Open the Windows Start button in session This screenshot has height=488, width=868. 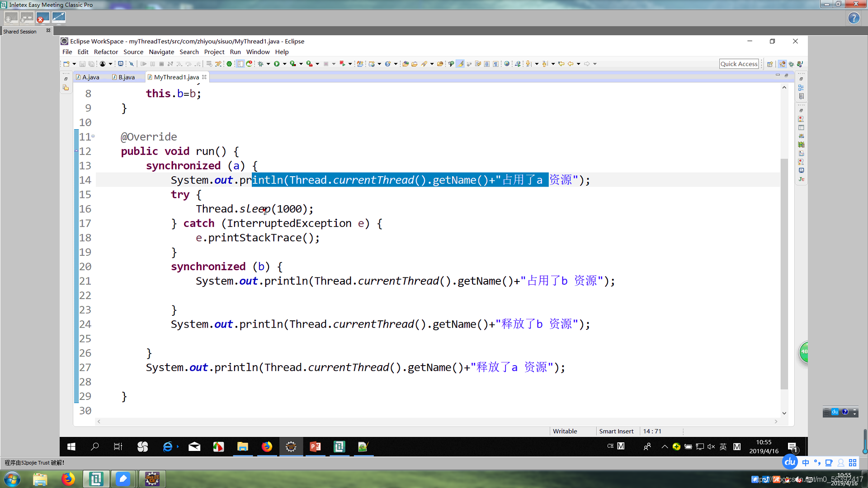pyautogui.click(x=71, y=447)
